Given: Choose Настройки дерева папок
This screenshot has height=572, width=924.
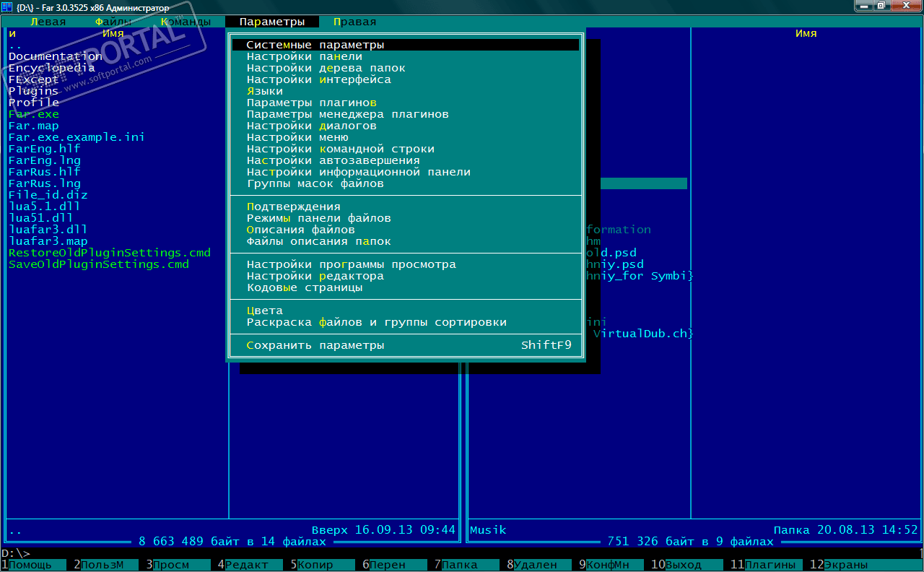Looking at the screenshot, I should pyautogui.click(x=406, y=68).
